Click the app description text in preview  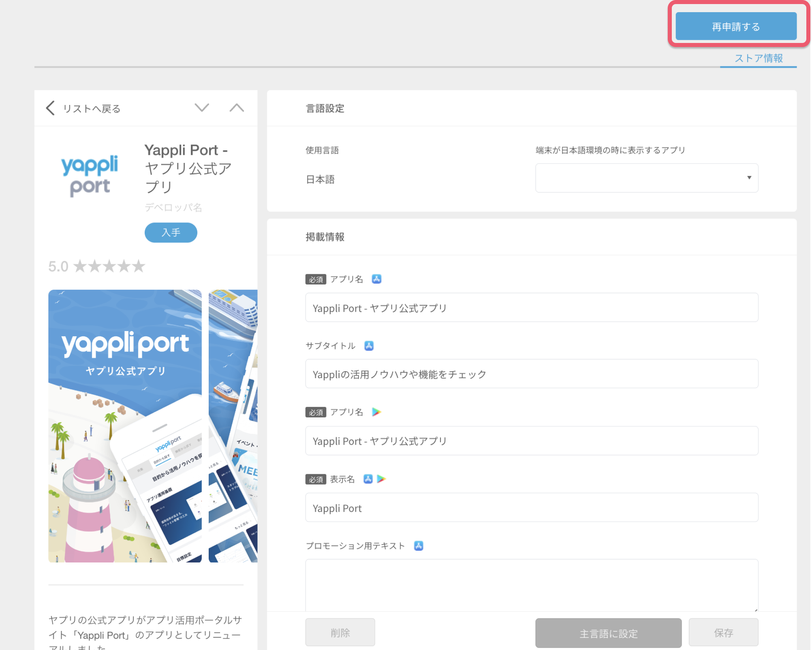click(x=145, y=632)
